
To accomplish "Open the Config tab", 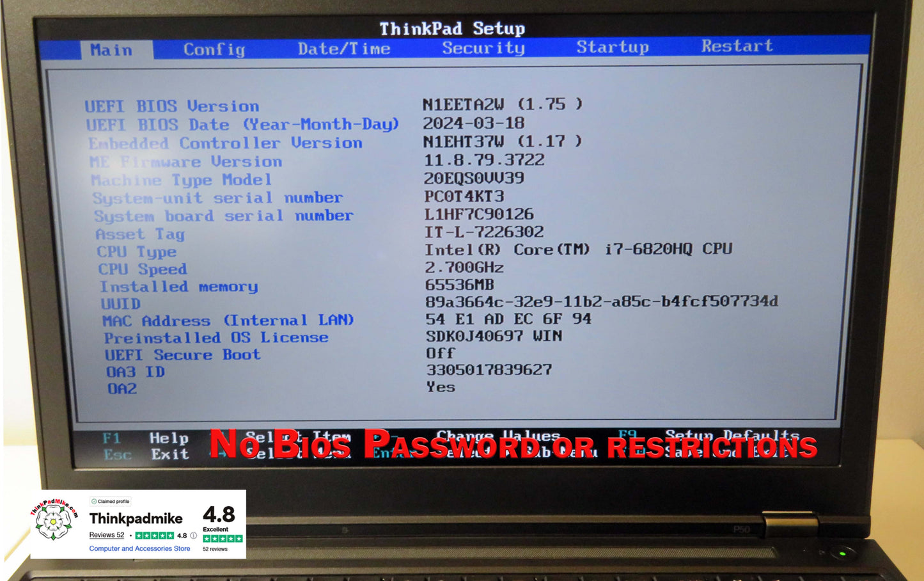I will [x=214, y=49].
